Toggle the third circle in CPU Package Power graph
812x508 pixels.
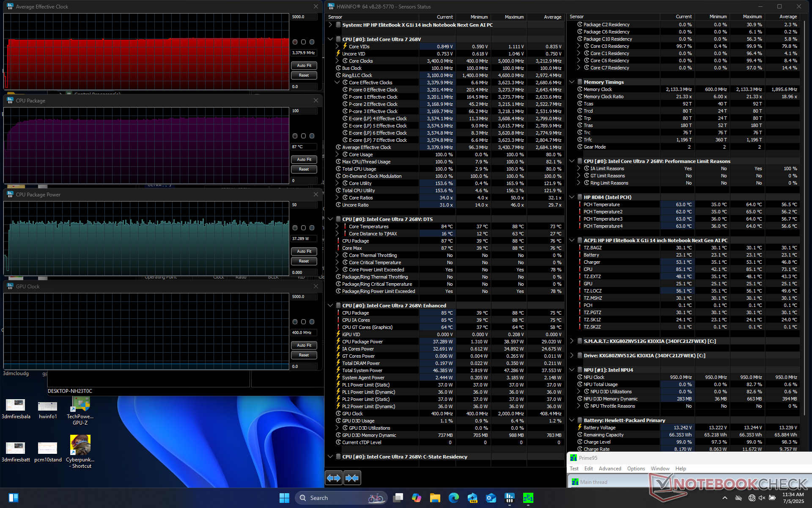click(x=312, y=228)
